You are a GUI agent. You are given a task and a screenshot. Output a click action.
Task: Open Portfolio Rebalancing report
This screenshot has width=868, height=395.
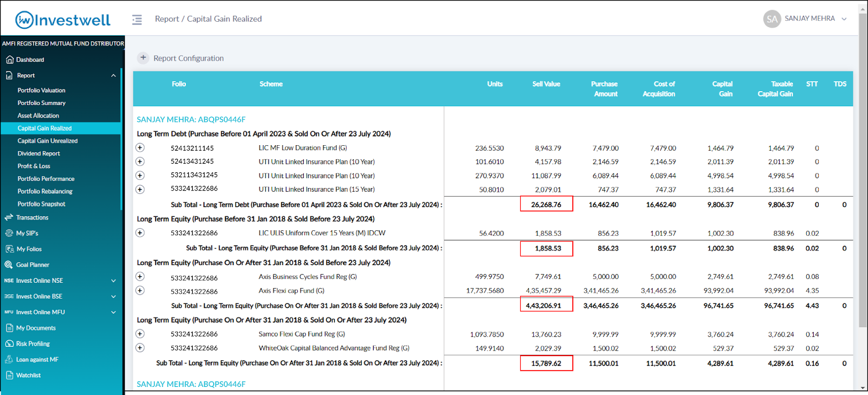tap(45, 191)
